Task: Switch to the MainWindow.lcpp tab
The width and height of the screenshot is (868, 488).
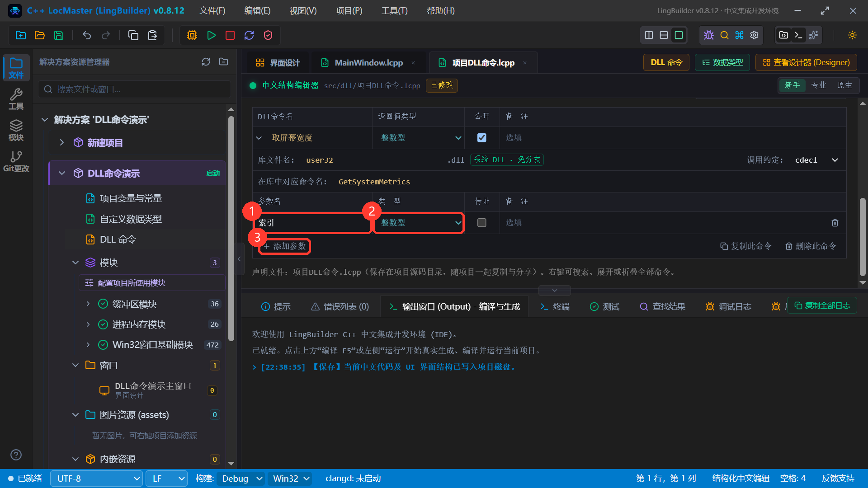Action: [368, 63]
